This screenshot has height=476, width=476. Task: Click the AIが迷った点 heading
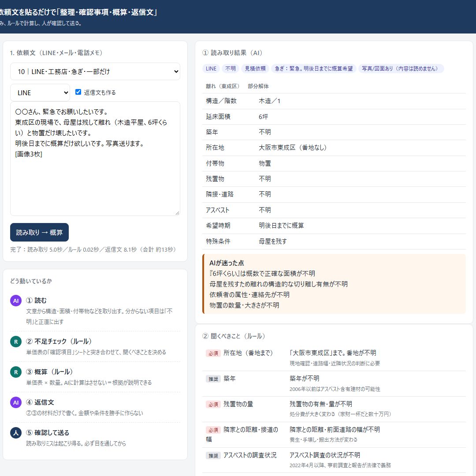tap(227, 263)
